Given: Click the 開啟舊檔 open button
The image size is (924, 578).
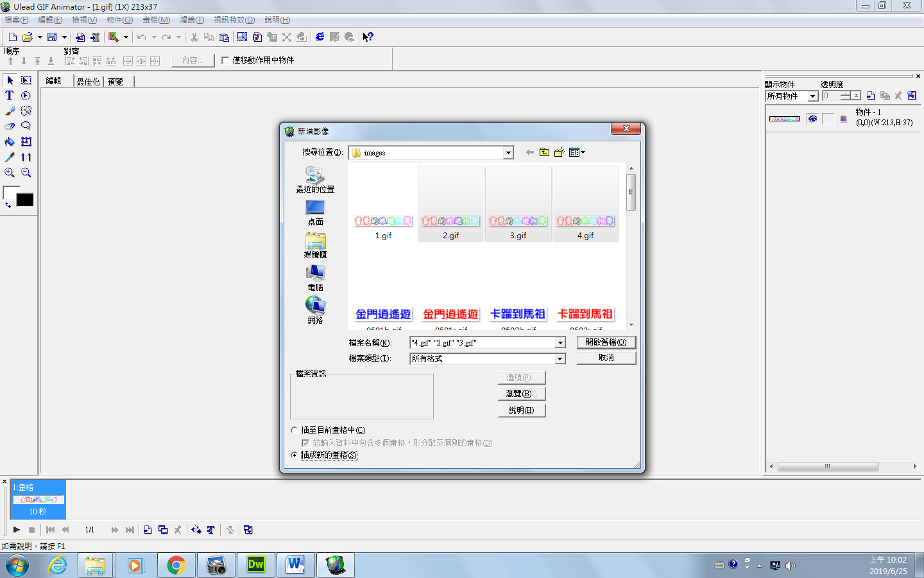Looking at the screenshot, I should click(606, 342).
